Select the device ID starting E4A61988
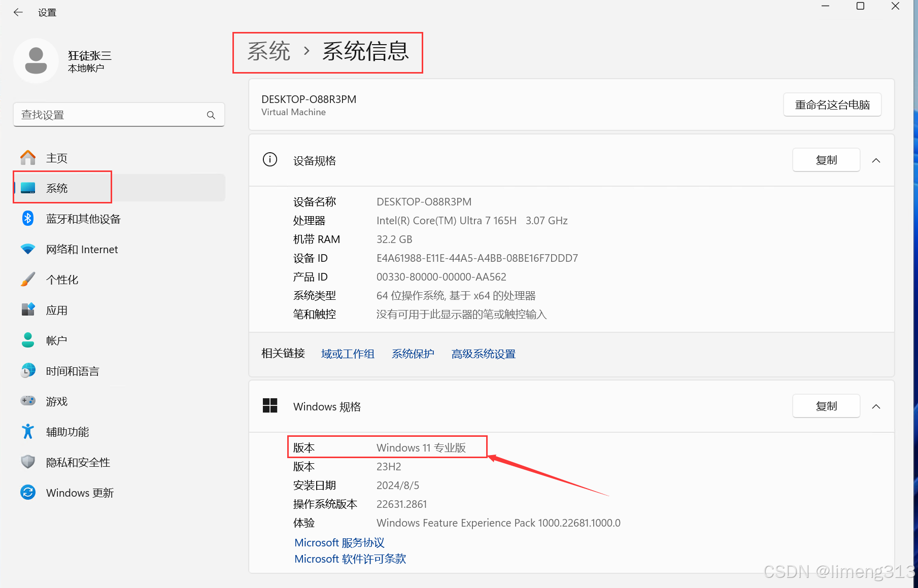The image size is (918, 588). (x=477, y=258)
